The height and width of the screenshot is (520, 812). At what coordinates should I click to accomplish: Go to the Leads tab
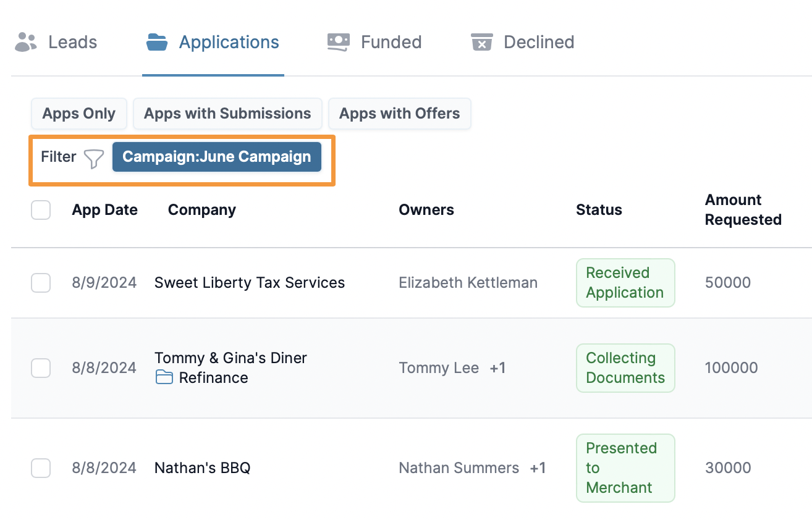[x=72, y=42]
